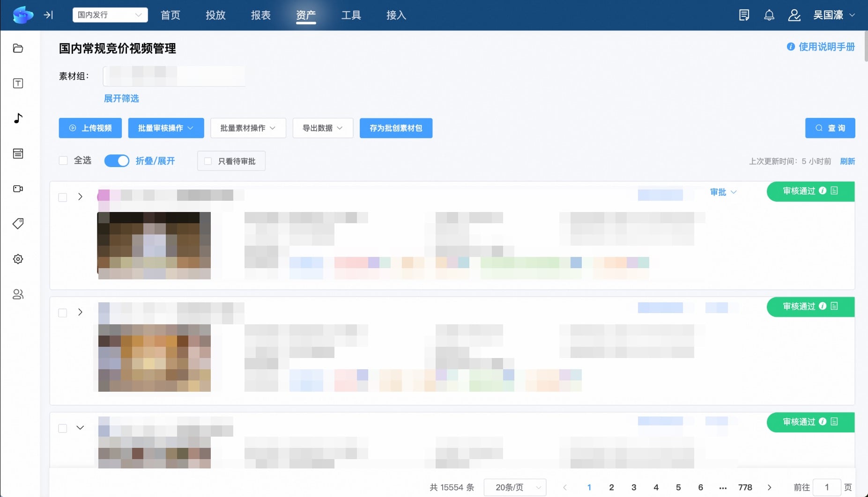868x497 pixels.
Task: Go to 首页 menu
Action: click(x=171, y=15)
